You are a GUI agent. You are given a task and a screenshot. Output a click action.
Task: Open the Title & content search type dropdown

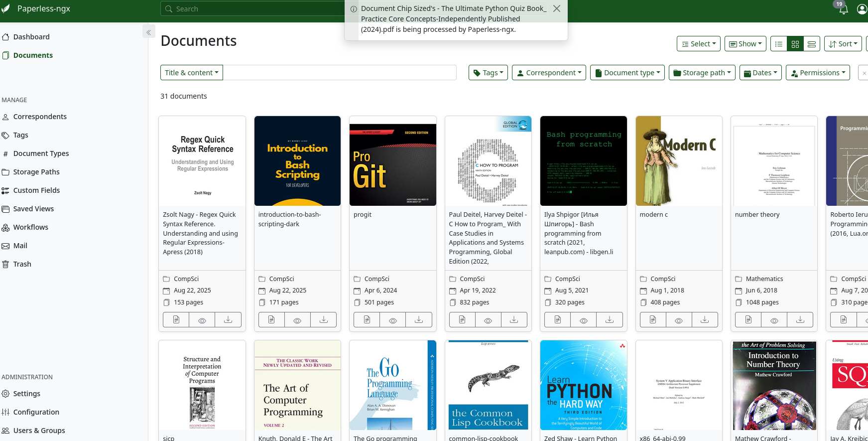[192, 73]
